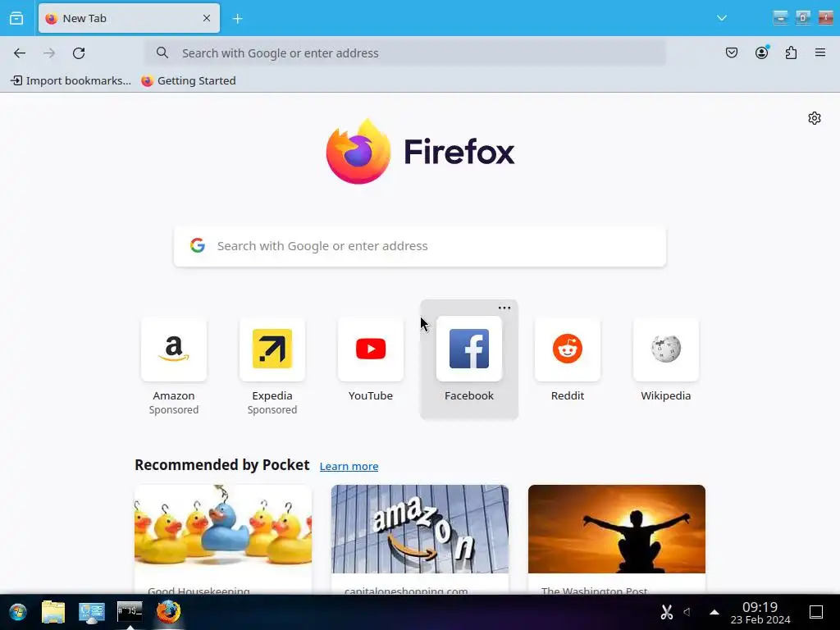Image resolution: width=840 pixels, height=630 pixels.
Task: Close the New Tab tab
Action: [x=207, y=18]
